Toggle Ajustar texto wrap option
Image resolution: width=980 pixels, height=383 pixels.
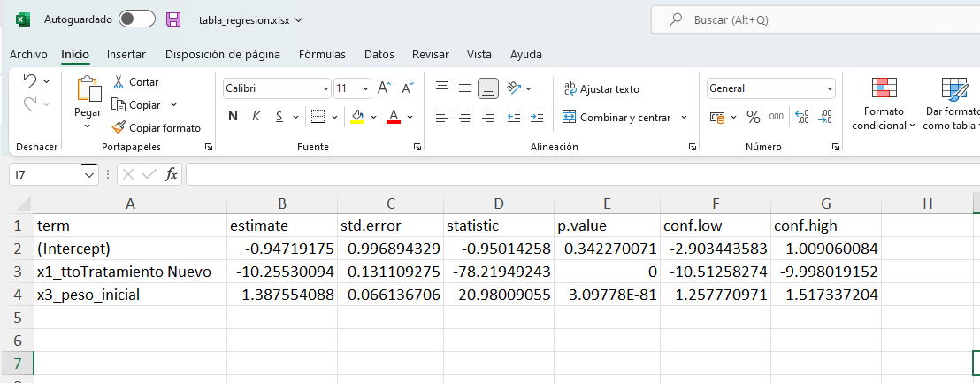click(x=601, y=89)
